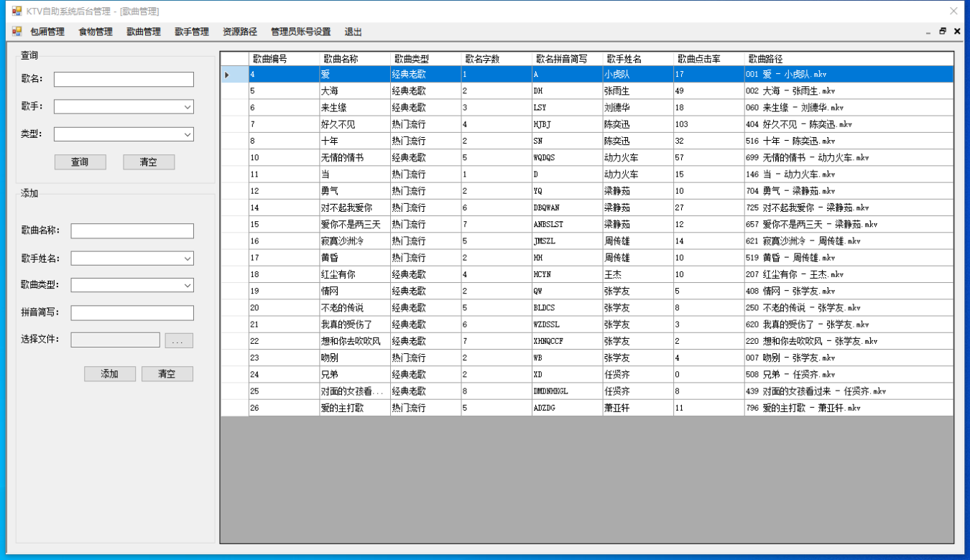Image resolution: width=970 pixels, height=560 pixels.
Task: Click the '...' file browse button
Action: coord(179,340)
